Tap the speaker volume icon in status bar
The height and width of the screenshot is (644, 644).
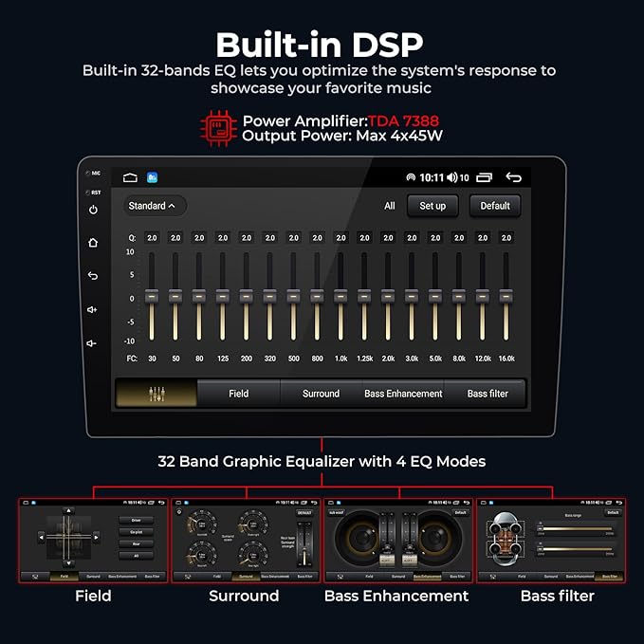tap(452, 177)
